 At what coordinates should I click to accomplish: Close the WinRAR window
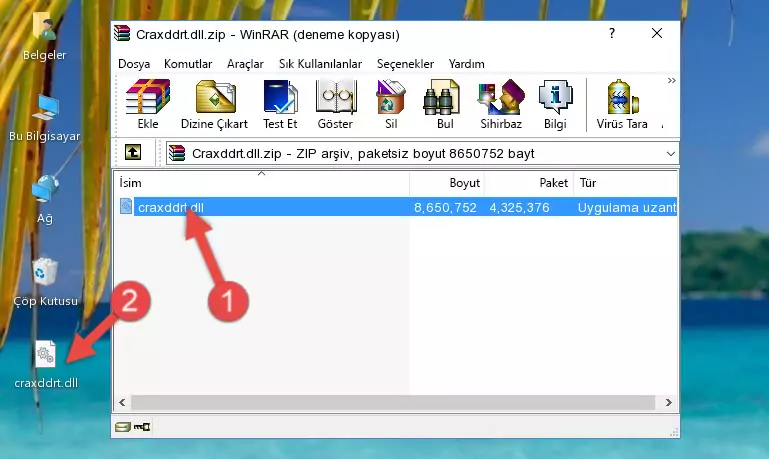pyautogui.click(x=657, y=33)
